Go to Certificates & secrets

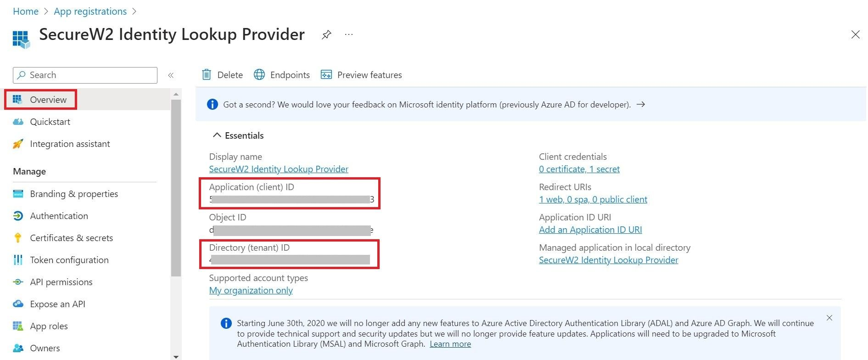pyautogui.click(x=71, y=238)
